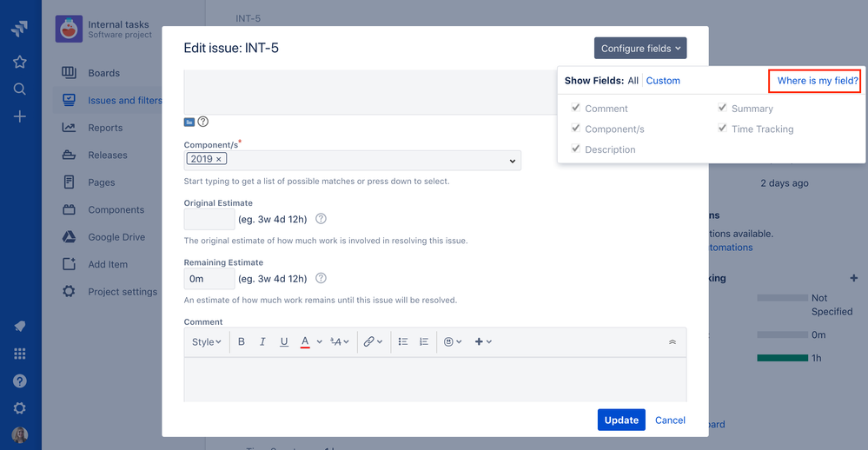
Task: Toggle bold in the comment editor
Action: coord(242,341)
